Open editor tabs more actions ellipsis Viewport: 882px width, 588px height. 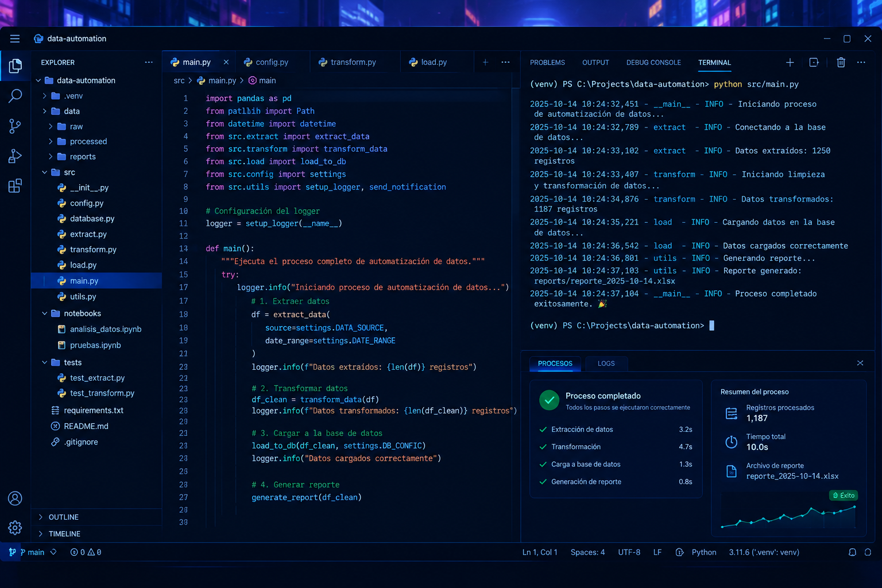[505, 62]
